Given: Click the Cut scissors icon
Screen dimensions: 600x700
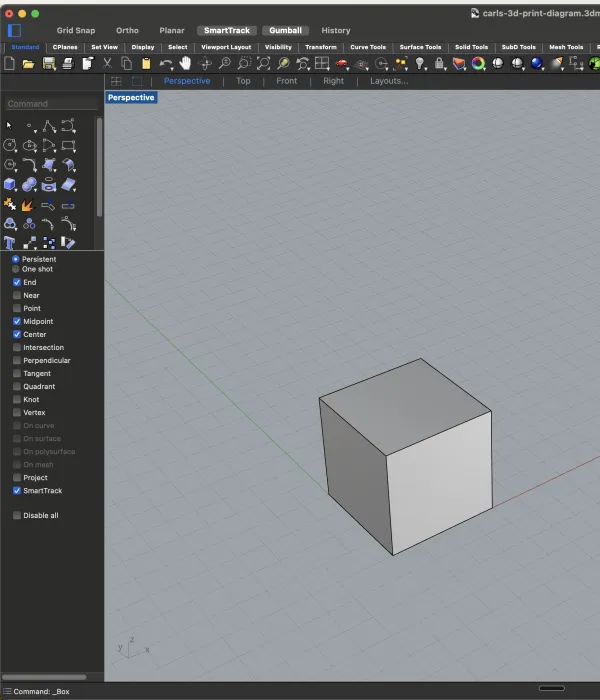Looking at the screenshot, I should (x=107, y=63).
